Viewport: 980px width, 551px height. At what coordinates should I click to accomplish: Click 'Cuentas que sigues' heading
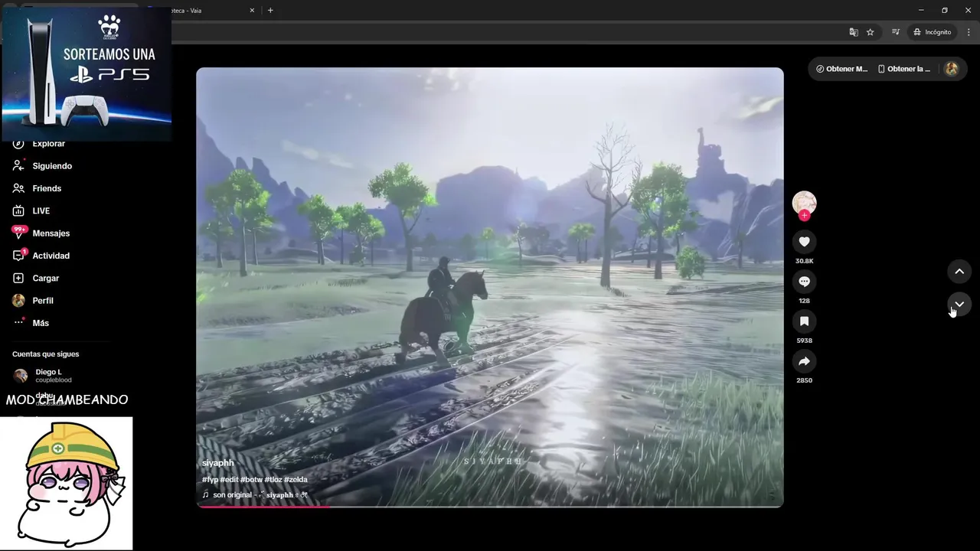[45, 354]
